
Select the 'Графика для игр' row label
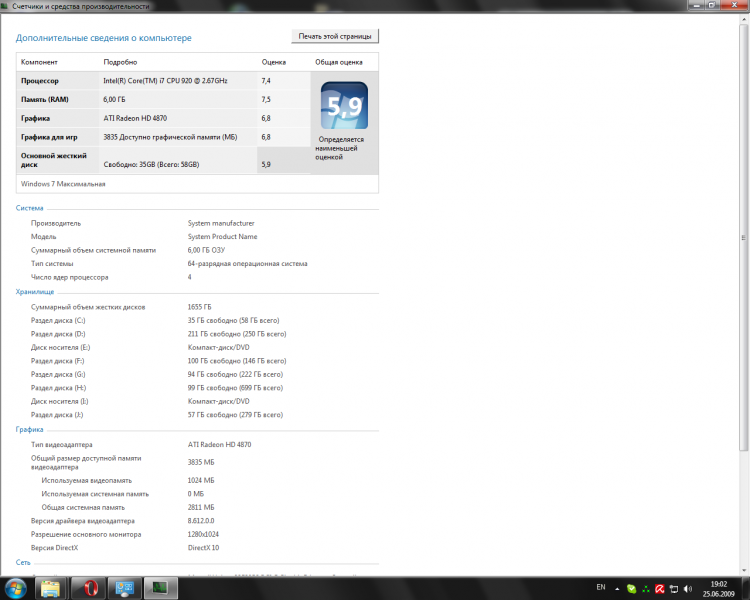pyautogui.click(x=49, y=137)
